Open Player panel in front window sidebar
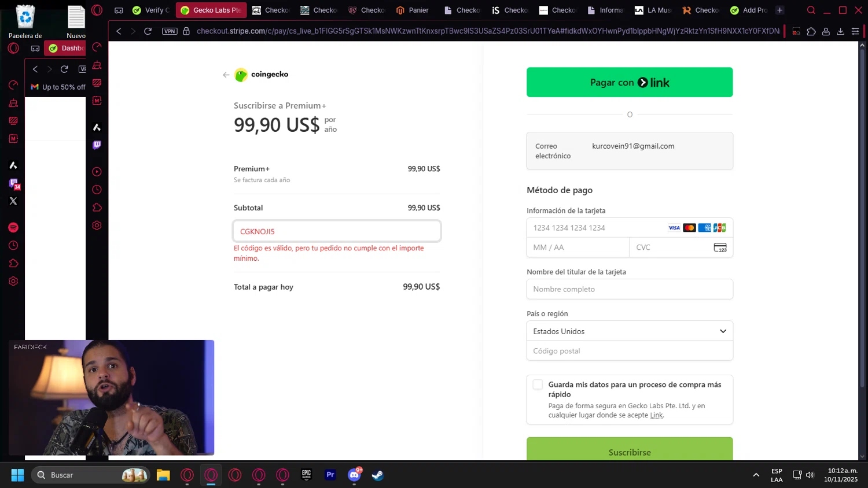The image size is (868, 488). click(97, 172)
